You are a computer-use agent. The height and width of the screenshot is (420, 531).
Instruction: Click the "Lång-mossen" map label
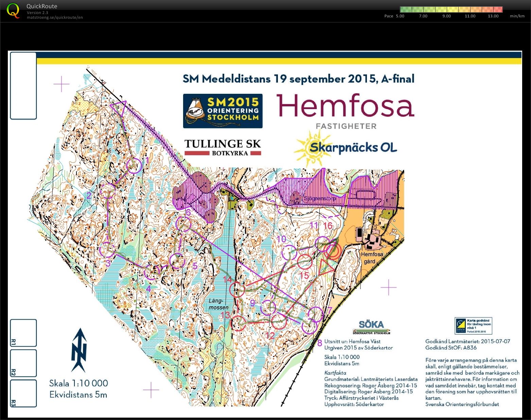(218, 304)
